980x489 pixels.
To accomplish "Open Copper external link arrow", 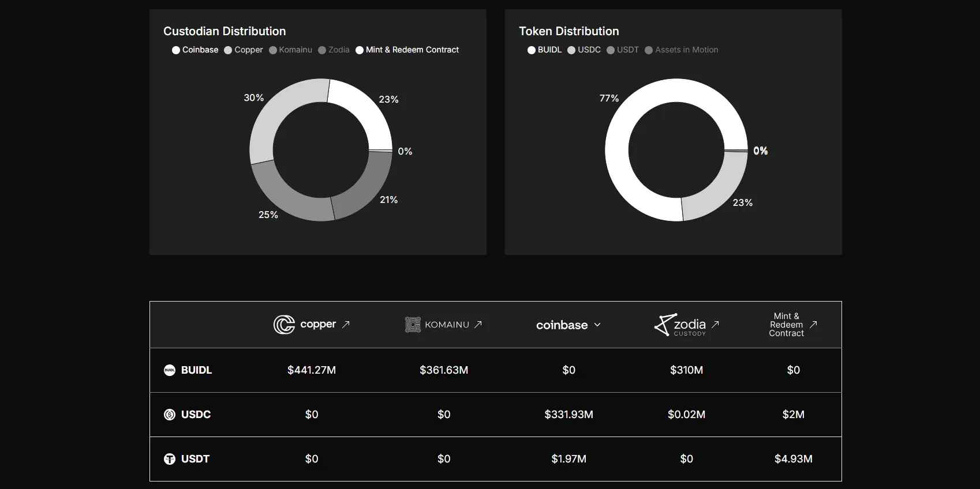I will pyautogui.click(x=346, y=325).
